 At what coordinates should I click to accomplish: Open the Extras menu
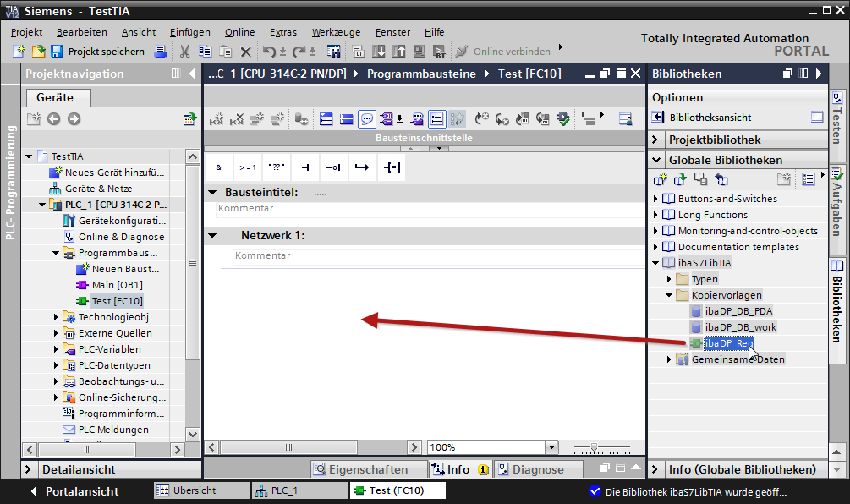click(x=283, y=32)
